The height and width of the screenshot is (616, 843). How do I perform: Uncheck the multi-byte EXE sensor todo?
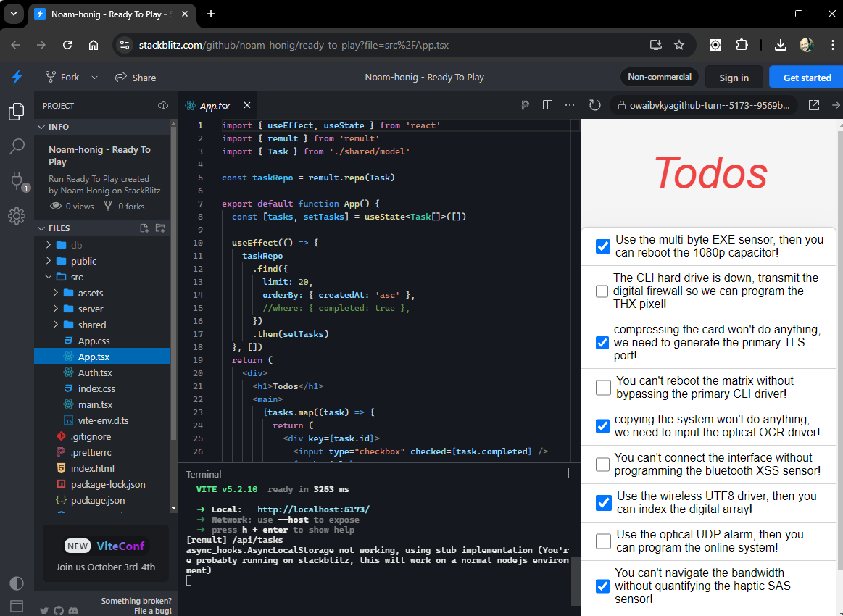602,246
